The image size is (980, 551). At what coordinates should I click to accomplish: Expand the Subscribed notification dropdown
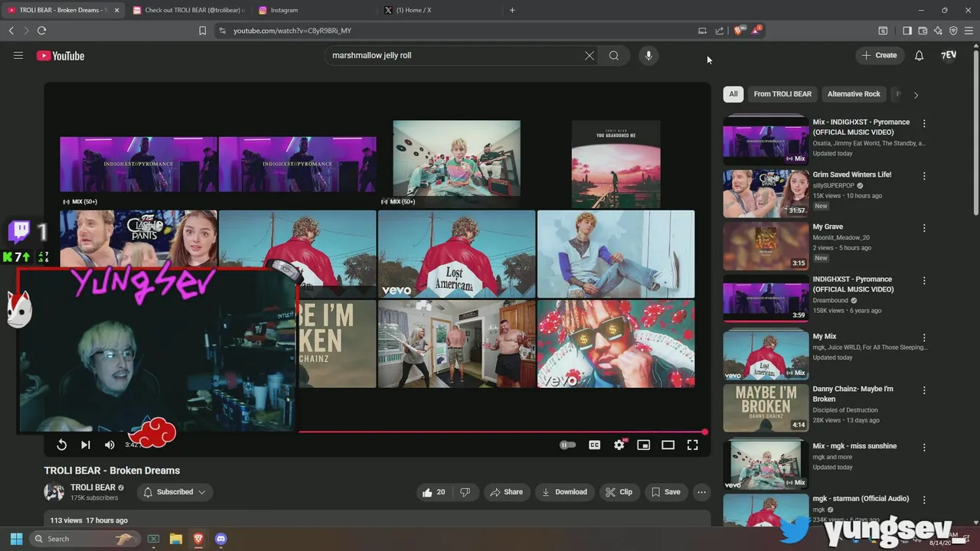[x=175, y=492]
